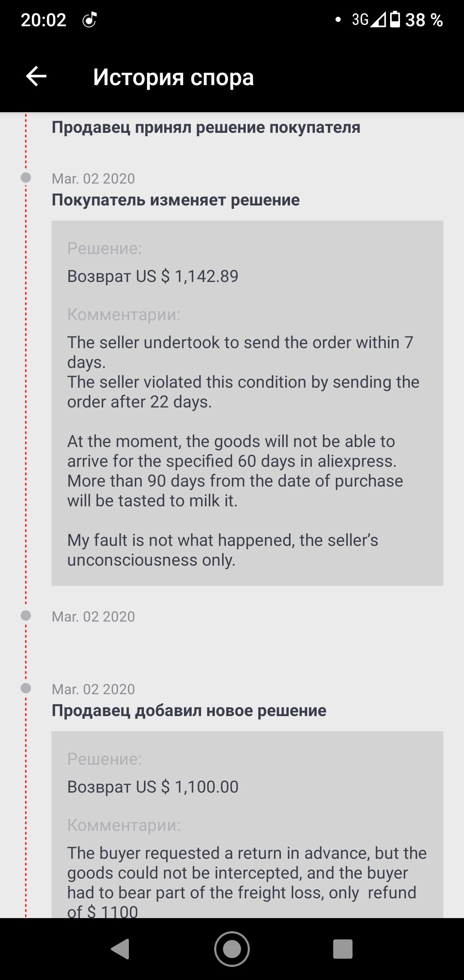Tap the back arrow in header
This screenshot has width=464, height=980.
(36, 77)
